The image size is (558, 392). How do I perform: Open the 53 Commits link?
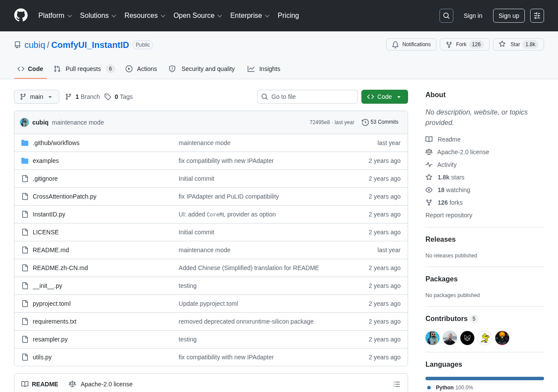click(x=380, y=122)
